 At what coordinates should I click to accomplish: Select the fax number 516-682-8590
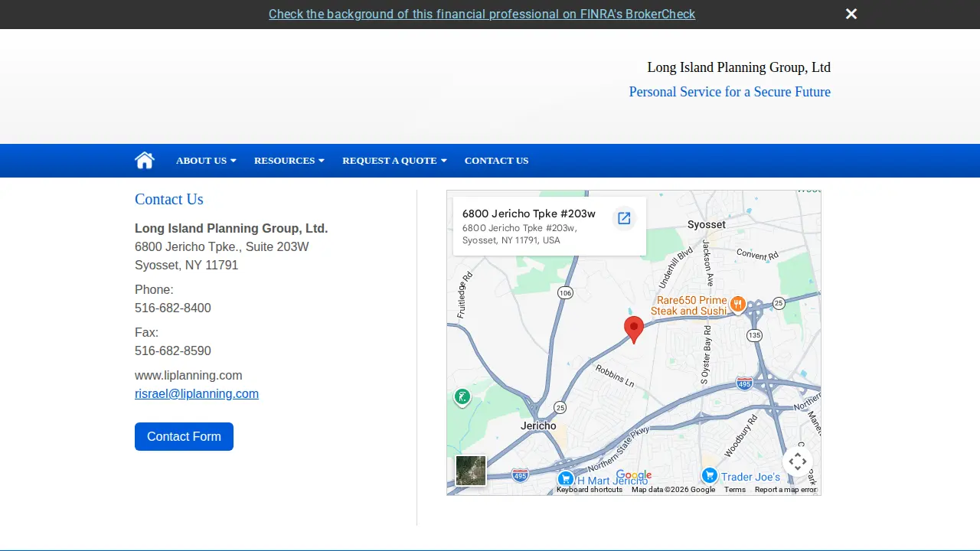click(x=173, y=350)
